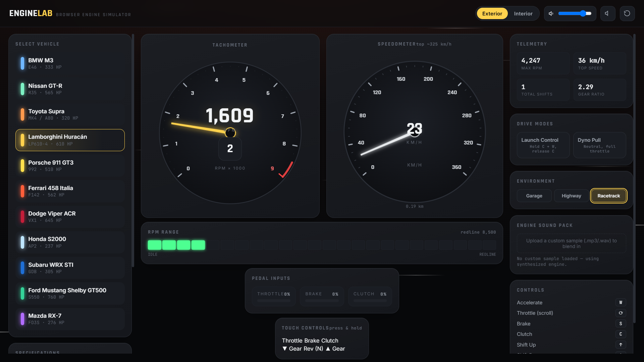The image size is (644, 362).
Task: Mute engine sound with mute button
Action: point(608,14)
